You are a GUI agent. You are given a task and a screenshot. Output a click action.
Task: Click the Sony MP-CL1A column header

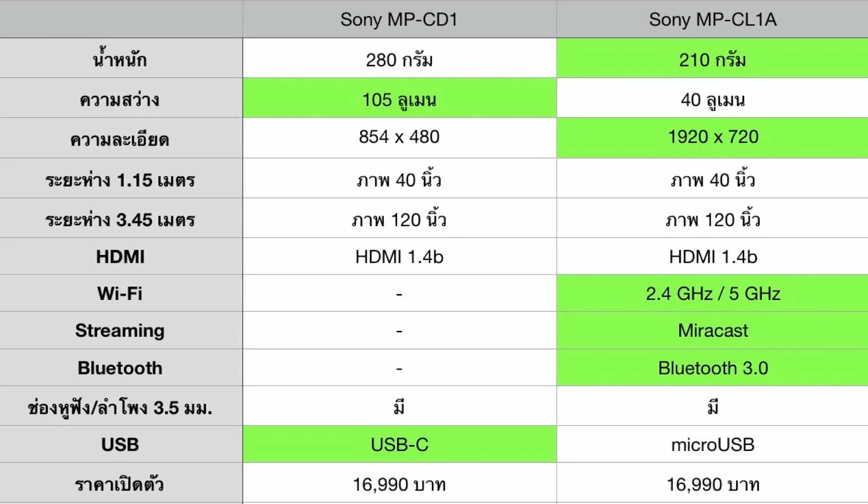pos(712,20)
